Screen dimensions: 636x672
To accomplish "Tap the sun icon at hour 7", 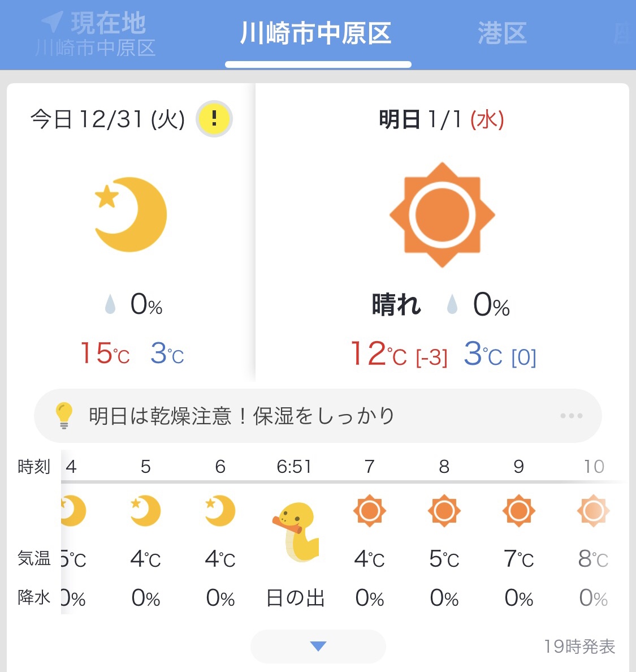I will pos(370,511).
